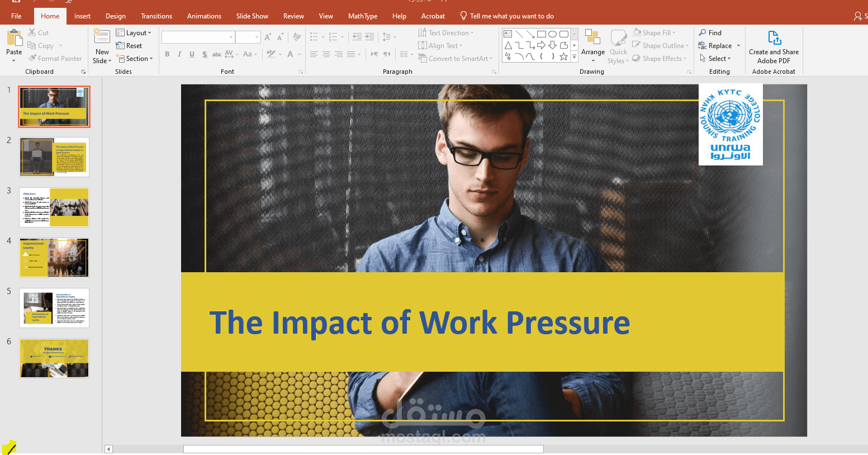
Task: Open the Select dropdown in Editing
Action: point(715,59)
